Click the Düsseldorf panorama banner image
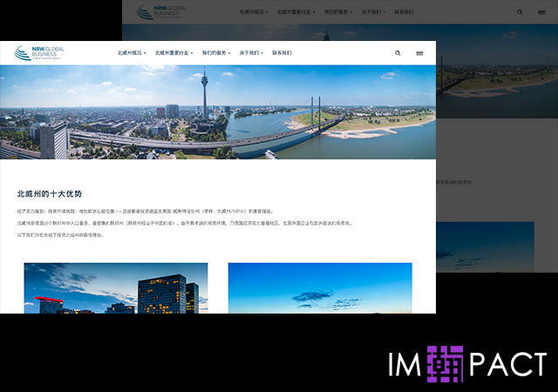558x392 pixels. [218, 112]
